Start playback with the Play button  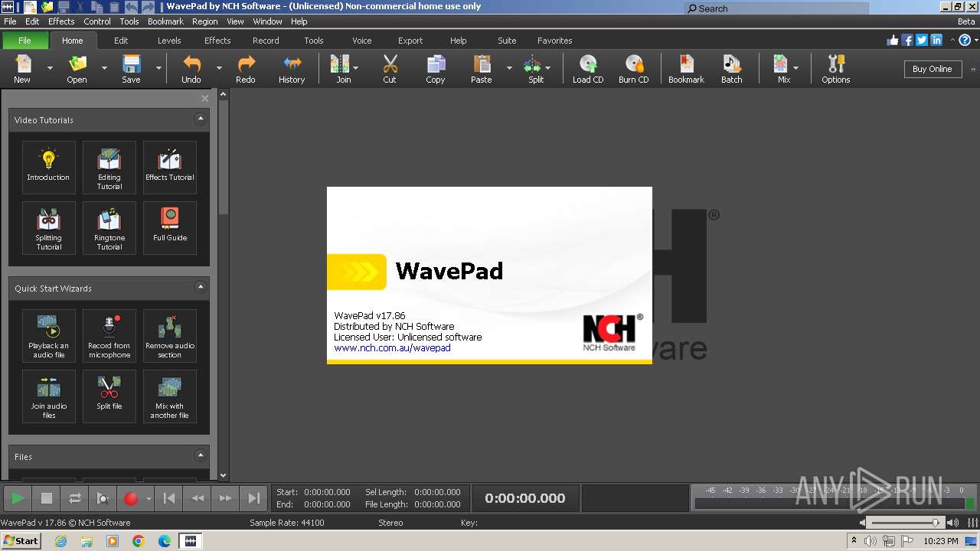pos(18,498)
